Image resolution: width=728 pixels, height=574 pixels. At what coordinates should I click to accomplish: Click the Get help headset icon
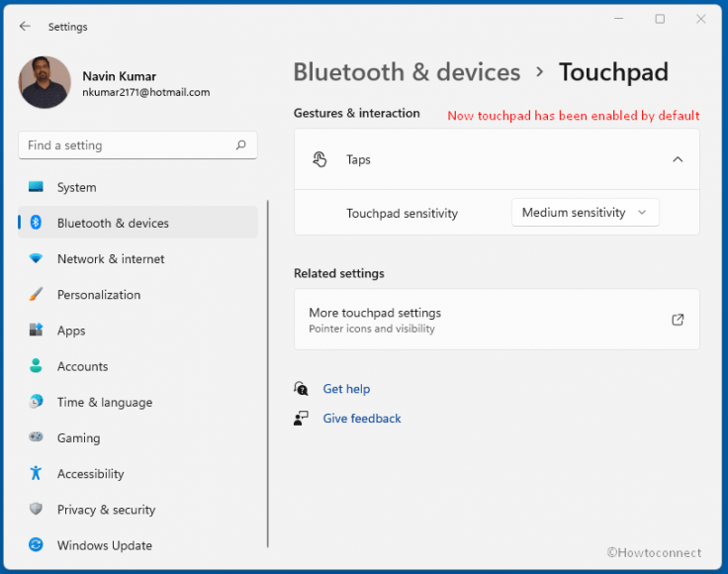click(301, 388)
